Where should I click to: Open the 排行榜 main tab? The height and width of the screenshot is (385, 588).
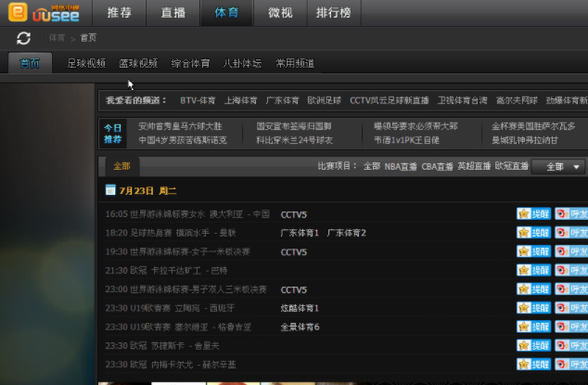point(334,13)
